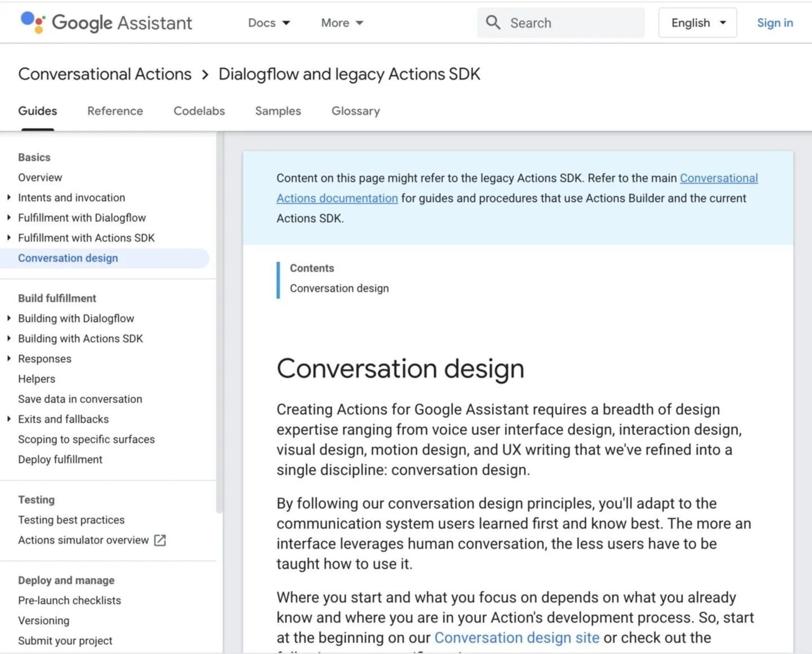Switch to the Reference tab

point(115,111)
